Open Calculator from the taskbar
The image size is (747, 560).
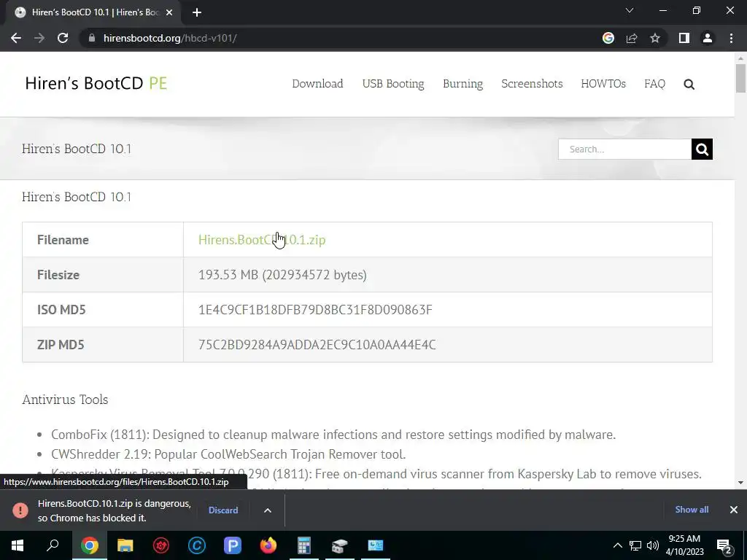[x=304, y=545]
